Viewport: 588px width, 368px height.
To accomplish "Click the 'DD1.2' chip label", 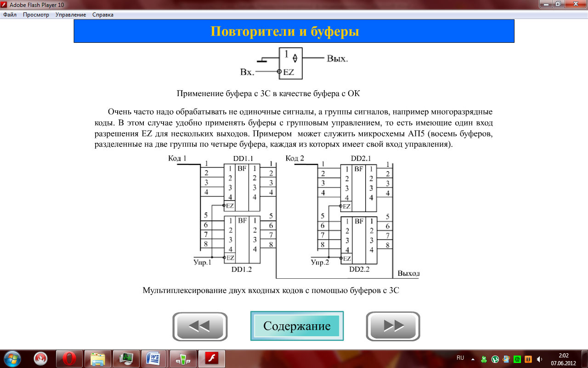I will [x=242, y=269].
